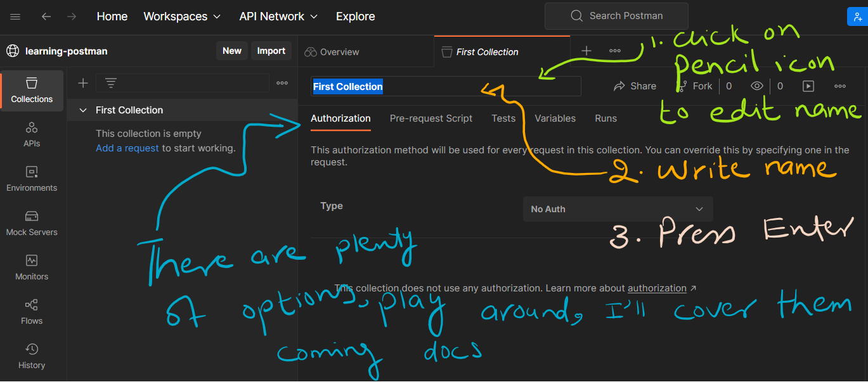The width and height of the screenshot is (868, 382).
Task: Expand the API Network dropdown
Action: 278,16
